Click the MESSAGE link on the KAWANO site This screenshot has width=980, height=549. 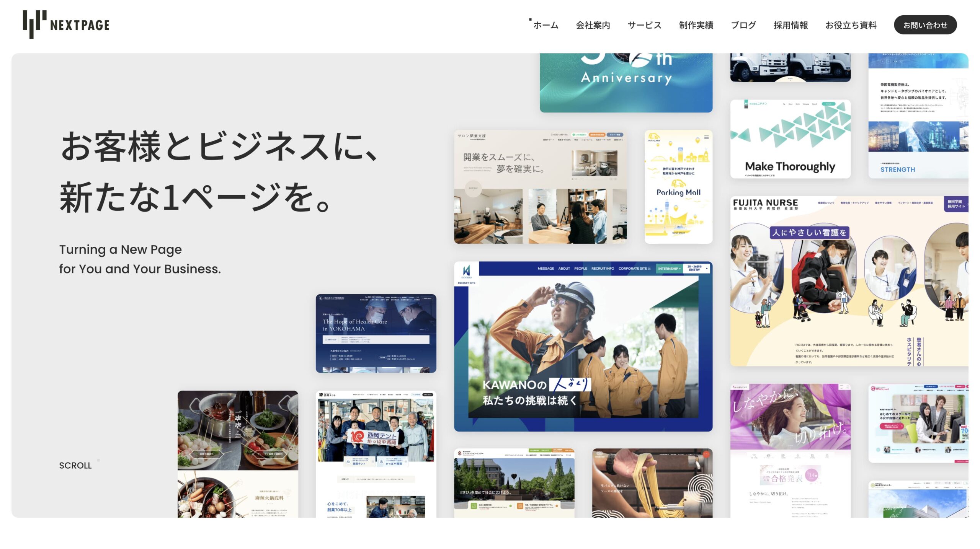546,269
